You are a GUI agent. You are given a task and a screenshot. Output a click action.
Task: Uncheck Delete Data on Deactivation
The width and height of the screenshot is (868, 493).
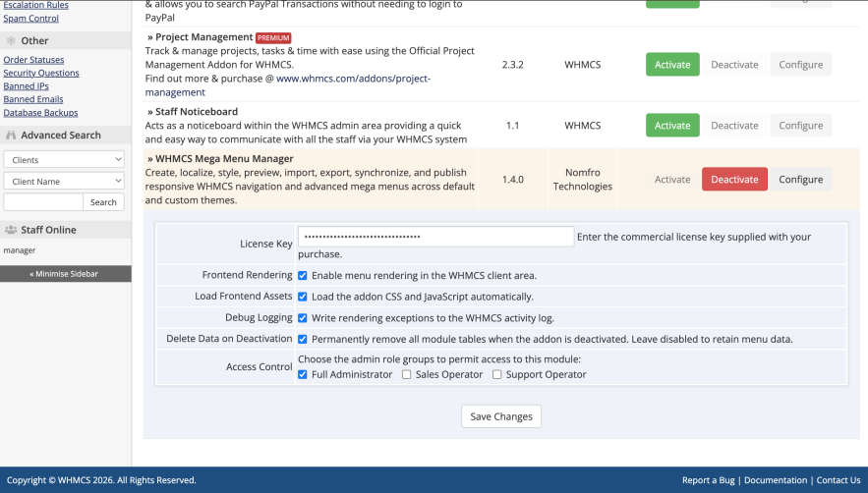tap(302, 339)
